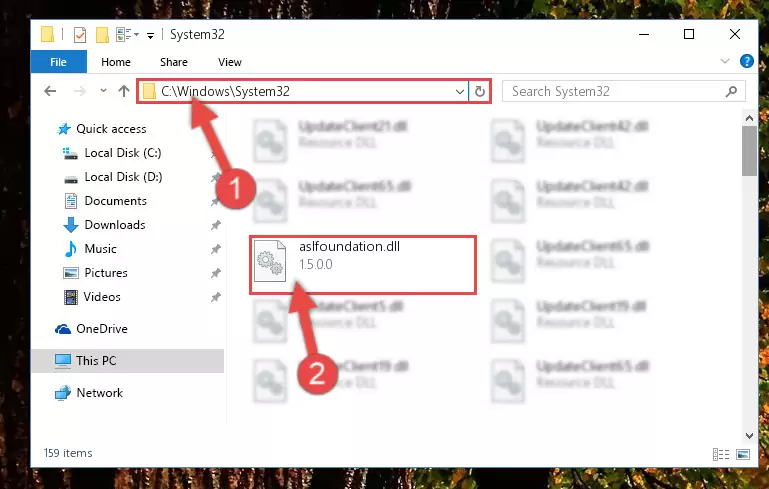This screenshot has height=489, width=769.
Task: Click the This PC monitor icon
Action: pos(63,360)
